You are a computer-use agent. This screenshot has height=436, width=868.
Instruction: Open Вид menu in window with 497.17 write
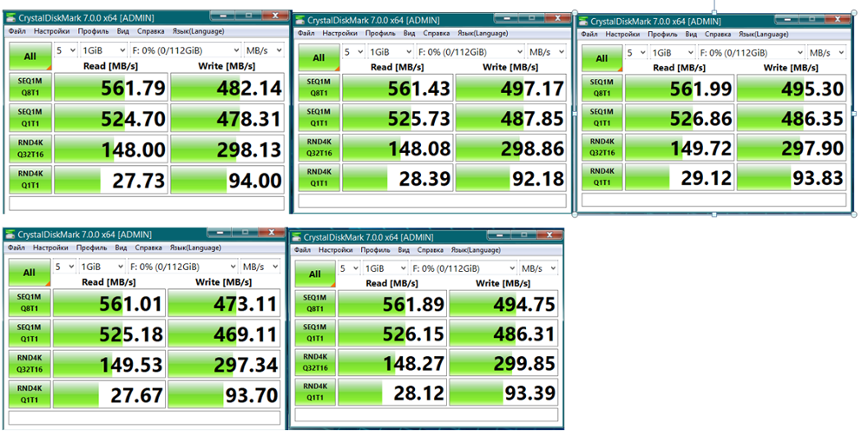click(409, 33)
